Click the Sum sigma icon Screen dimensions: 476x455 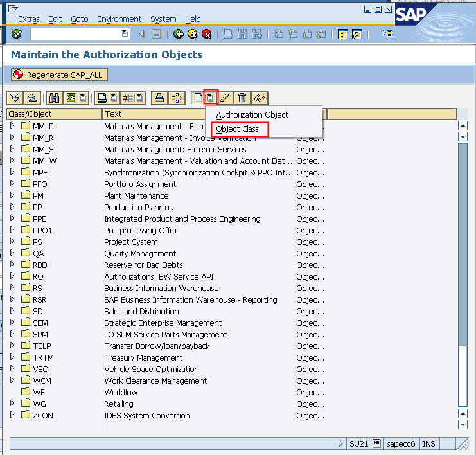pyautogui.click(x=71, y=98)
